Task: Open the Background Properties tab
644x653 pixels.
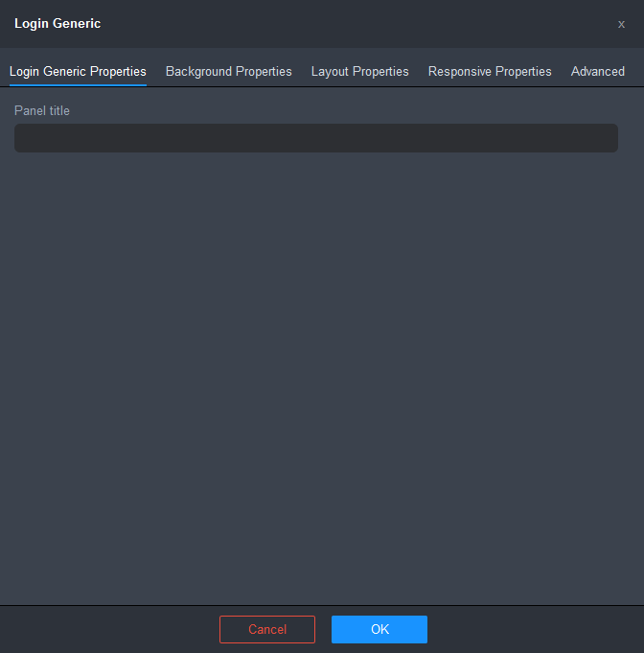Action: (x=228, y=72)
